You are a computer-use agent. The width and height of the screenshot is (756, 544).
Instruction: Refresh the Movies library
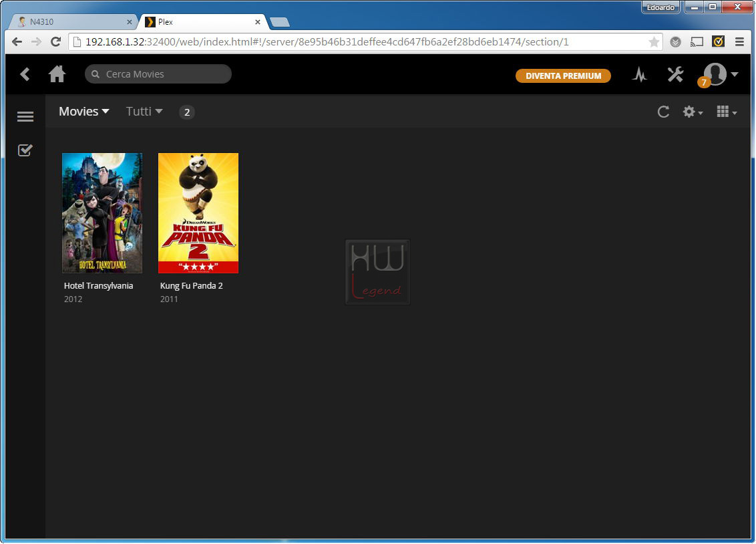663,112
